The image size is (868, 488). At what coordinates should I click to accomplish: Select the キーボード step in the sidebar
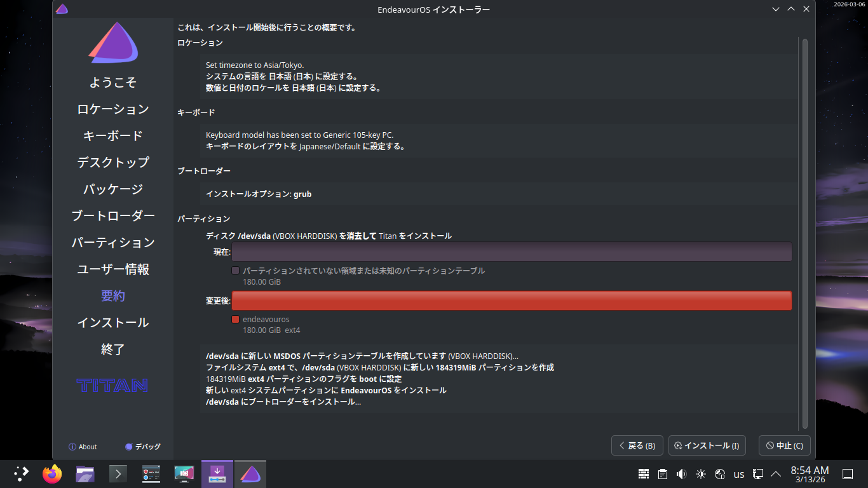click(113, 136)
